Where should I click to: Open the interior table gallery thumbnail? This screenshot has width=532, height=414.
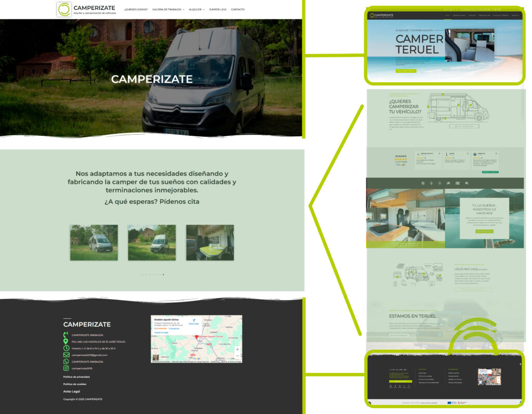coord(210,242)
